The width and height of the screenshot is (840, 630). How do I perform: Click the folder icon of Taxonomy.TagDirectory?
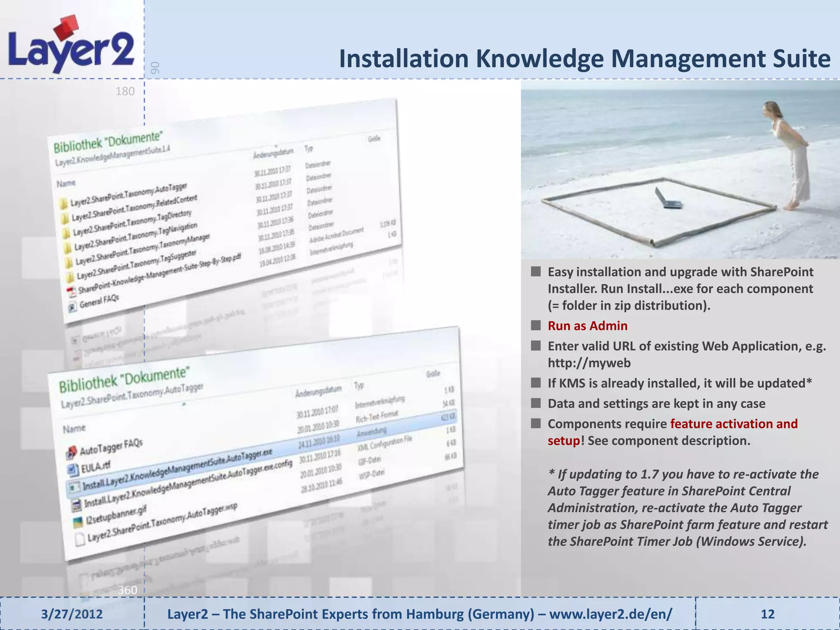[66, 233]
